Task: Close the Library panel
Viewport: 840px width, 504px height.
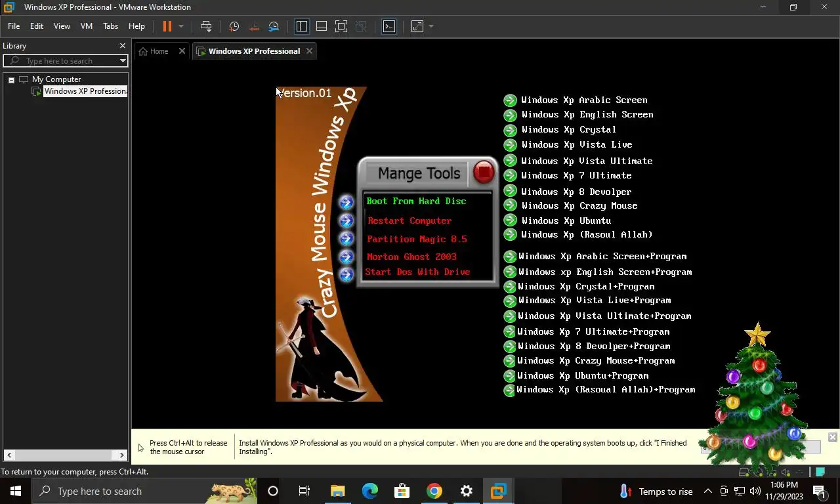Action: pyautogui.click(x=122, y=46)
